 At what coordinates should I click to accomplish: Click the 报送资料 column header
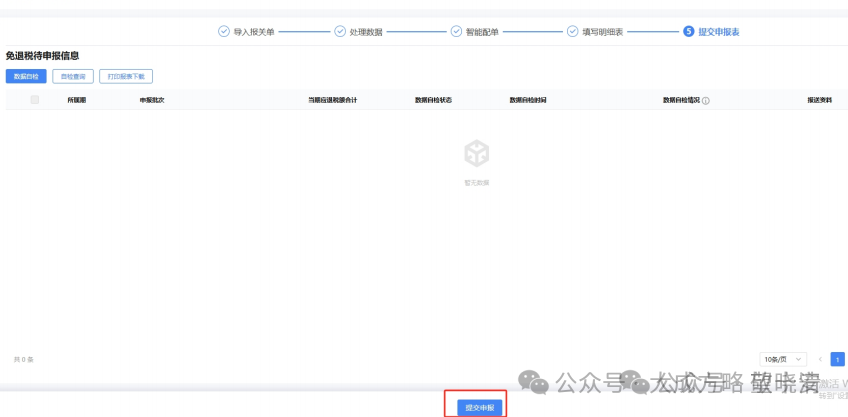[820, 100]
